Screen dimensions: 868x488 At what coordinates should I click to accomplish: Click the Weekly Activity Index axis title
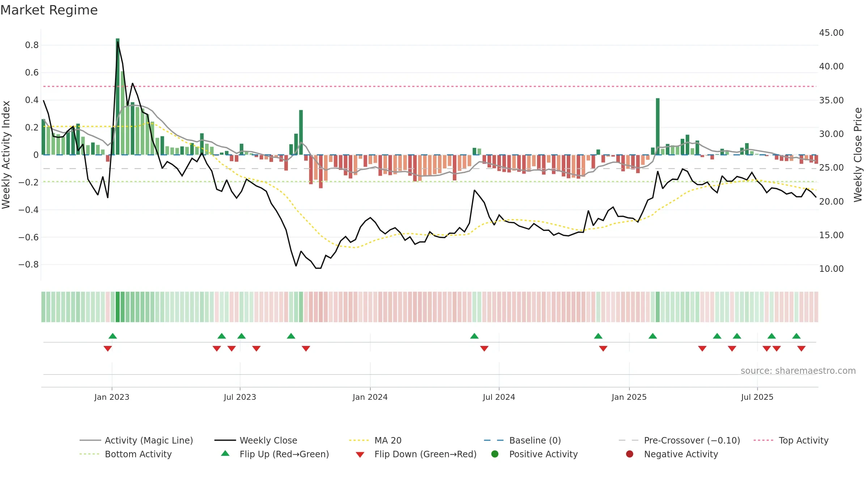6,155
